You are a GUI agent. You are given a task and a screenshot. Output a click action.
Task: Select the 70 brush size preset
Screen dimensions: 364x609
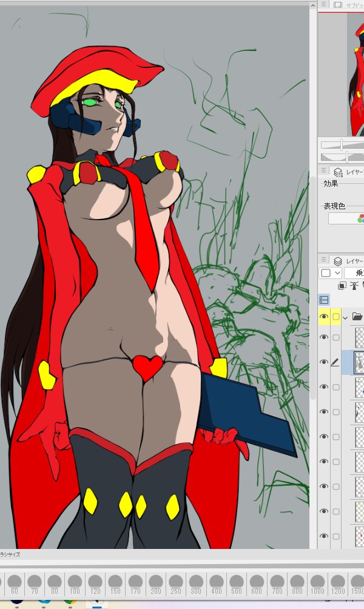pyautogui.click(x=35, y=585)
